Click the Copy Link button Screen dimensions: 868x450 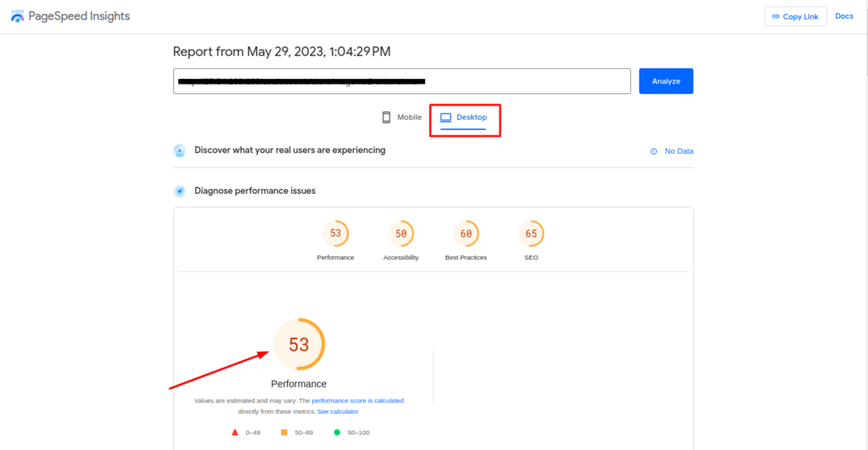pyautogui.click(x=795, y=16)
